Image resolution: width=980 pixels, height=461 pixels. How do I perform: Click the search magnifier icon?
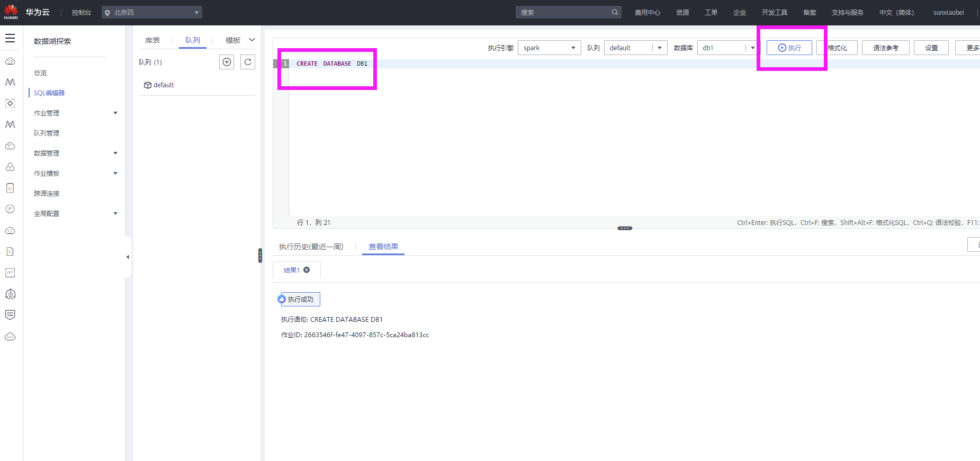pos(615,12)
